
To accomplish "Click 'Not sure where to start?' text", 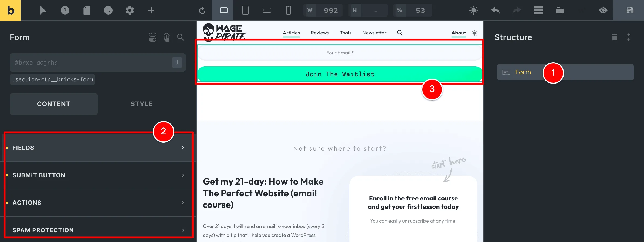I will click(x=340, y=148).
